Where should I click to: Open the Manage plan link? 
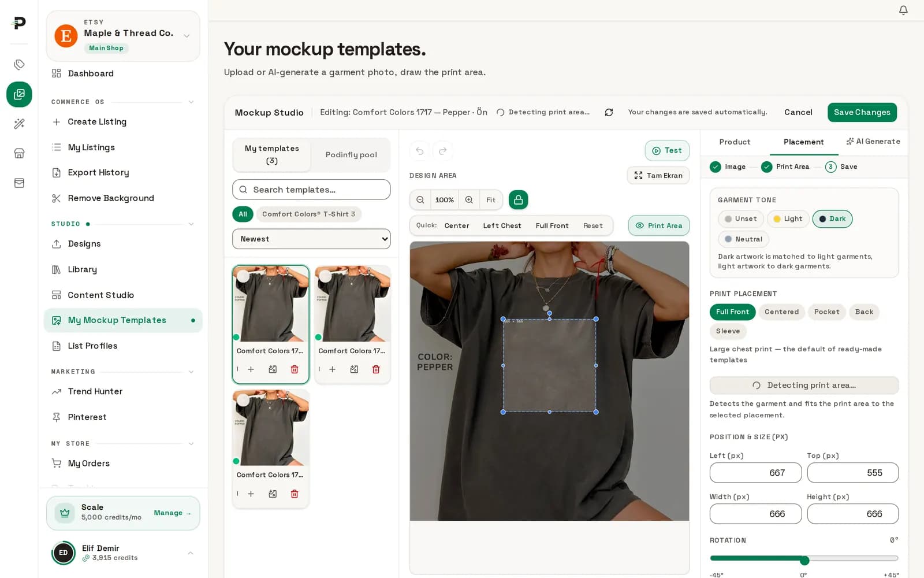tap(172, 513)
